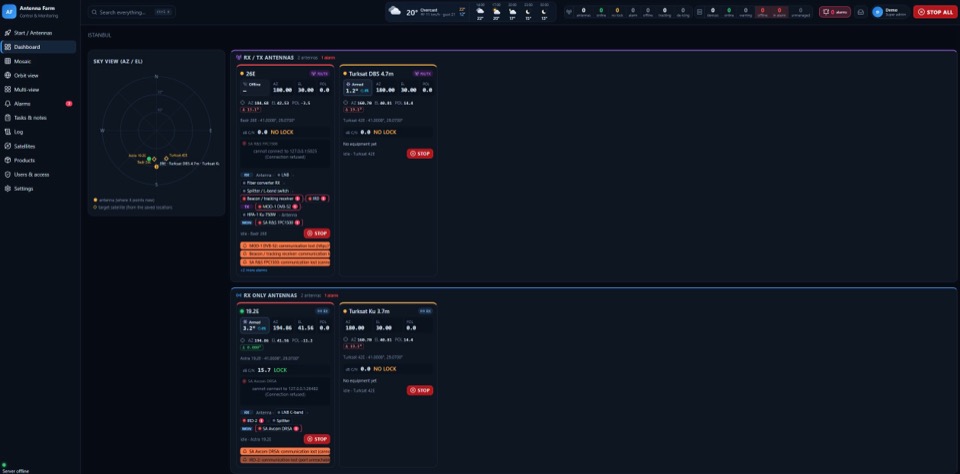Click the Mosaic grid icon
The width and height of the screenshot is (960, 474).
7,61
